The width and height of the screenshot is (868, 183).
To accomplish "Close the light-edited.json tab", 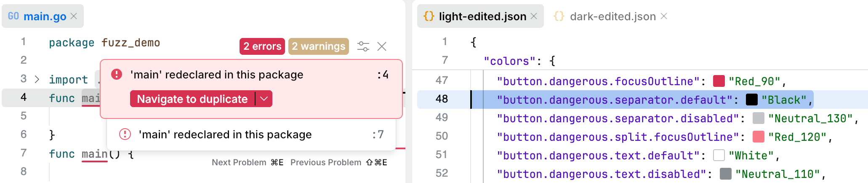I will click(534, 16).
